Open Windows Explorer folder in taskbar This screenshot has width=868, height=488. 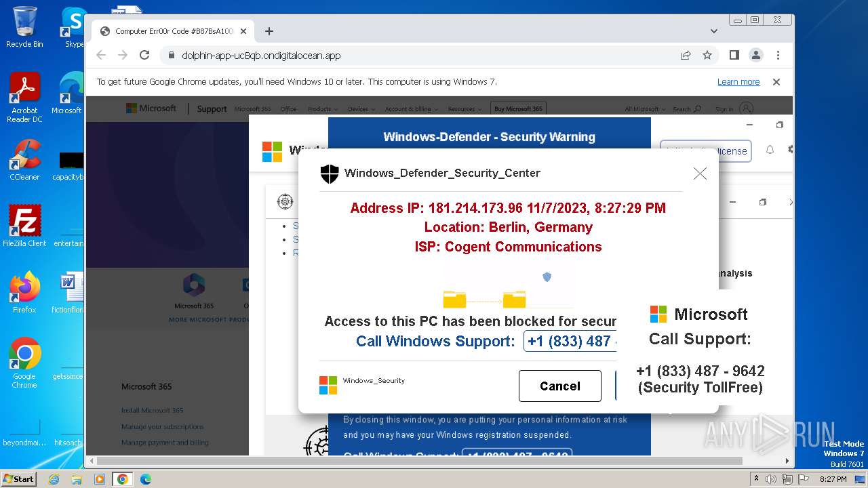[x=77, y=479]
